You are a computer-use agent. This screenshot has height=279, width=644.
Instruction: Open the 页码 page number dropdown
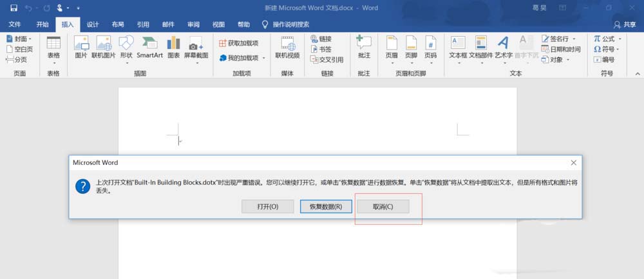[430, 50]
